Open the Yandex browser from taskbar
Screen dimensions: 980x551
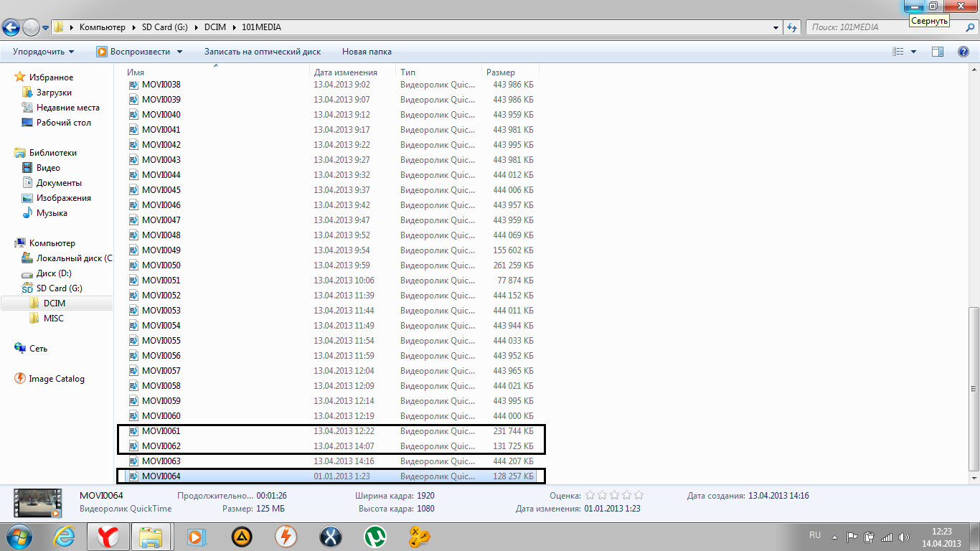[x=108, y=536]
